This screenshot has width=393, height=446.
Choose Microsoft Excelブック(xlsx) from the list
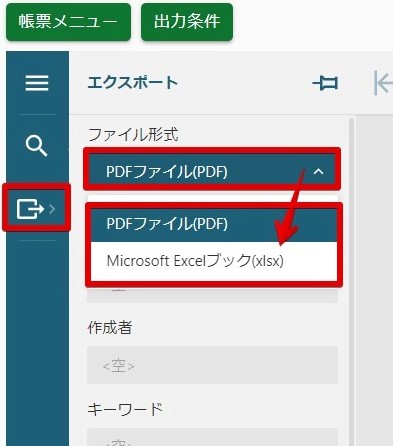point(214,261)
